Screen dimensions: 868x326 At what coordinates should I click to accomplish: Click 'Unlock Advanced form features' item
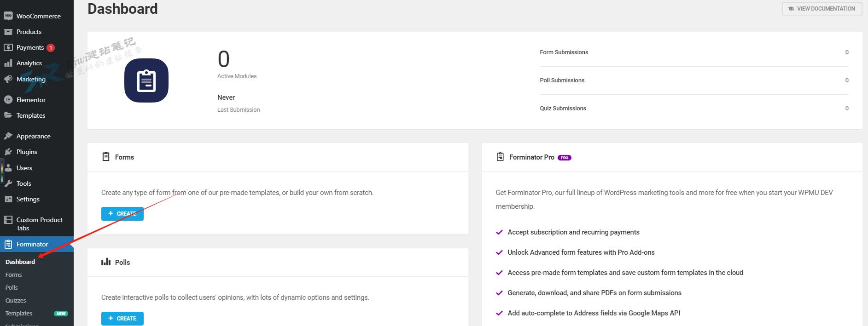581,252
